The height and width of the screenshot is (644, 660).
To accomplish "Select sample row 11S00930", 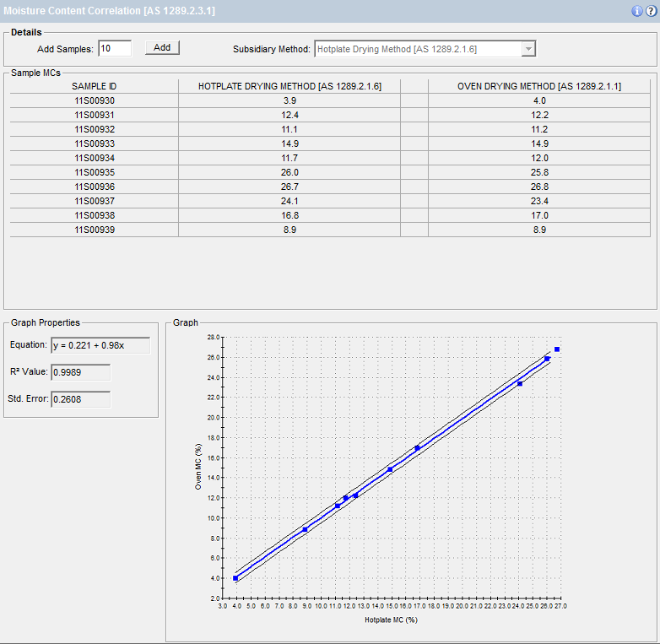I will click(x=95, y=100).
